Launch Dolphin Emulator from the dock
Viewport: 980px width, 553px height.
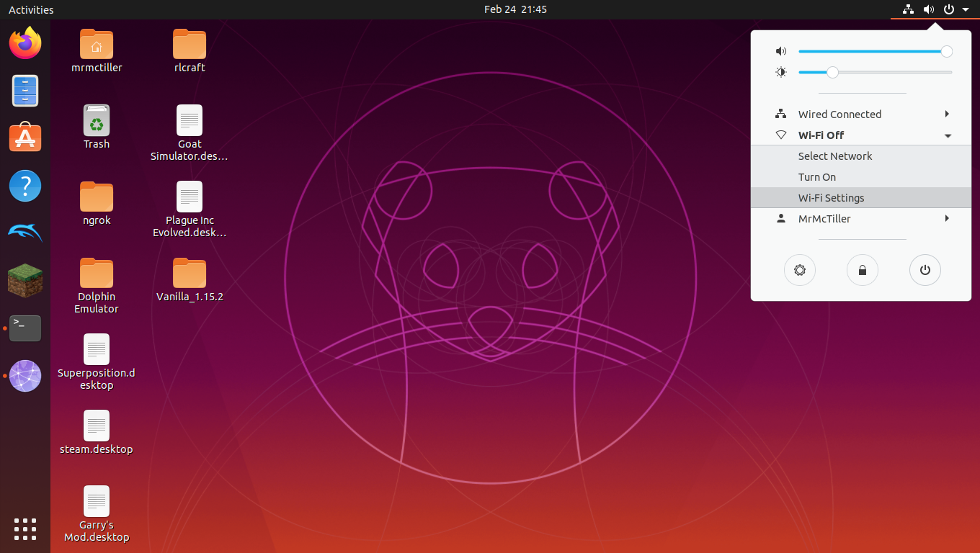click(x=25, y=233)
